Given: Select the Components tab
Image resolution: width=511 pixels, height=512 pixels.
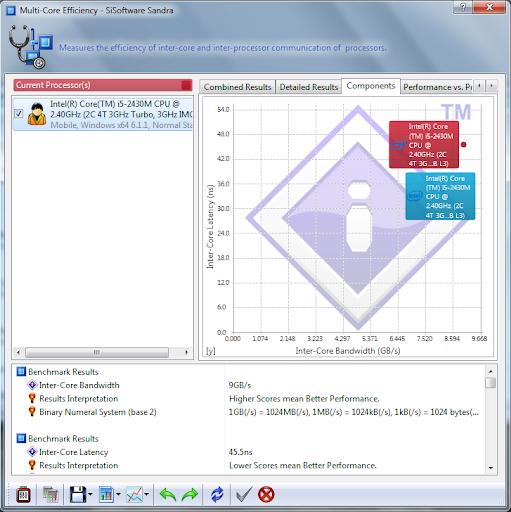Looking at the screenshot, I should [x=371, y=86].
